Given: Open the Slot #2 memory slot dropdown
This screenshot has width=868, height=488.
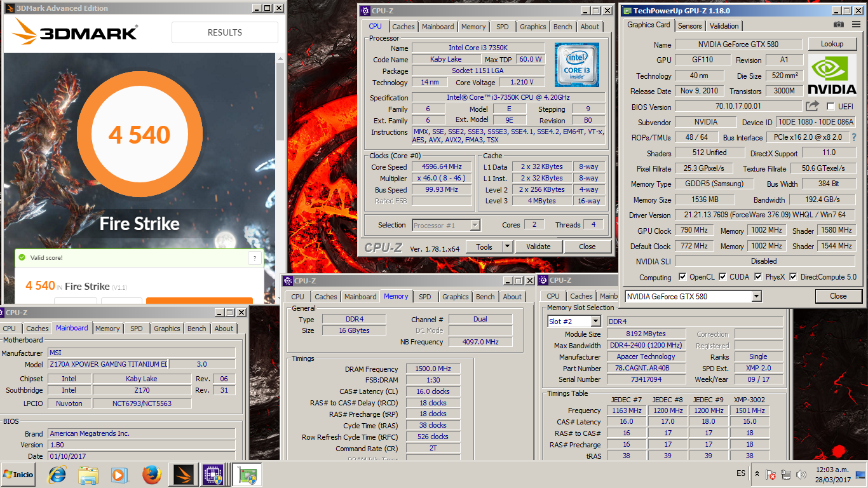Looking at the screenshot, I should pos(573,322).
